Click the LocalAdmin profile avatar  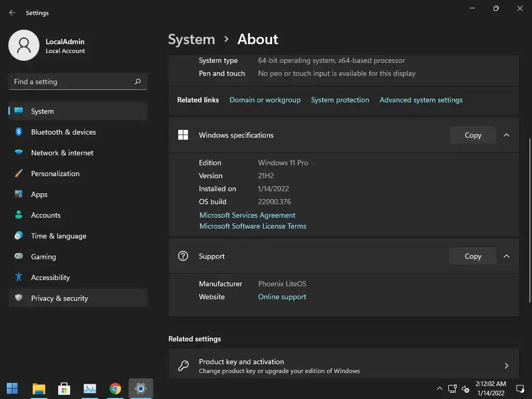coord(24,45)
